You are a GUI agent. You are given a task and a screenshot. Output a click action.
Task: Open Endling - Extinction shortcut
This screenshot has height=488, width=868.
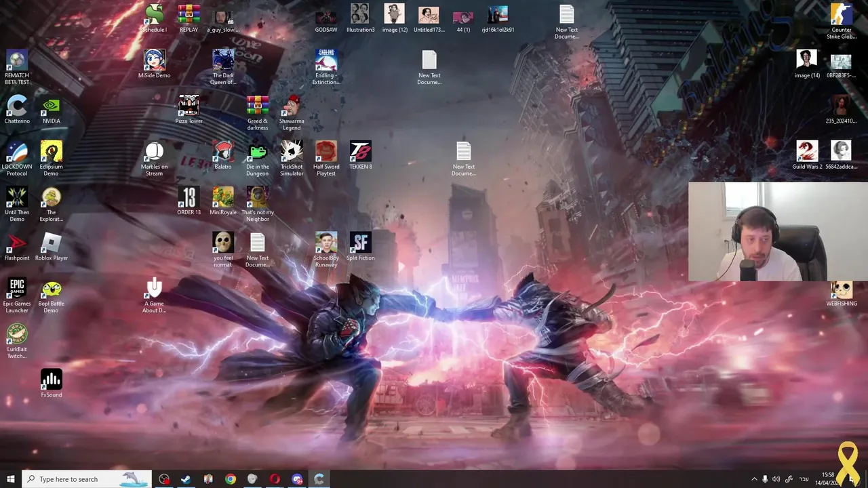coord(326,67)
